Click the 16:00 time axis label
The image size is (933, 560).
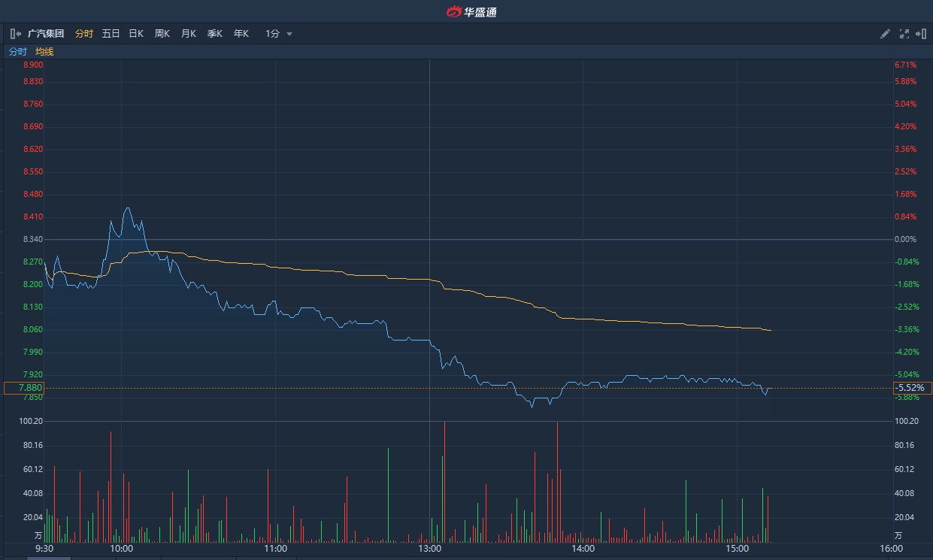(x=890, y=549)
